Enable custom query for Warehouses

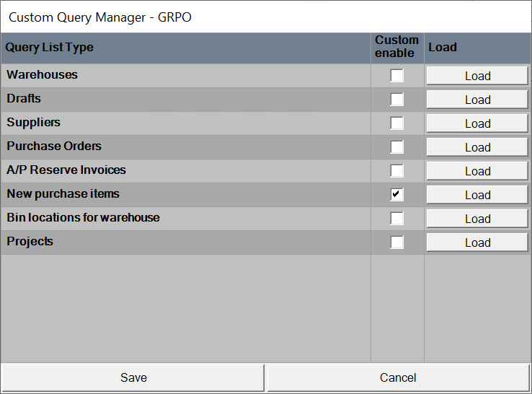[x=397, y=76]
